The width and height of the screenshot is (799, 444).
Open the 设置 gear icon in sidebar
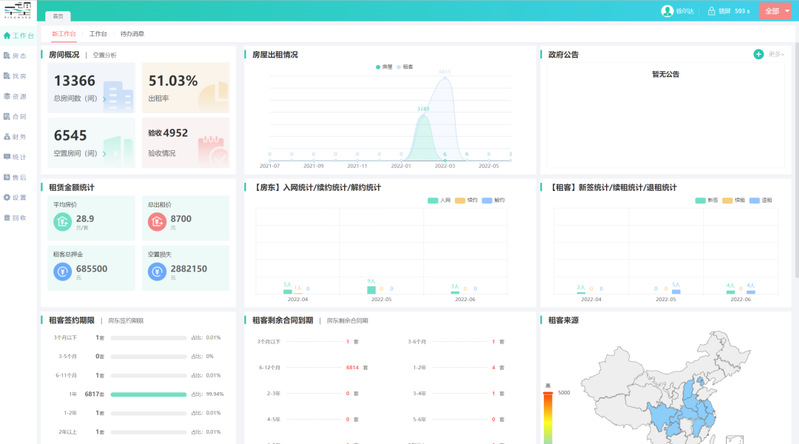pos(8,198)
